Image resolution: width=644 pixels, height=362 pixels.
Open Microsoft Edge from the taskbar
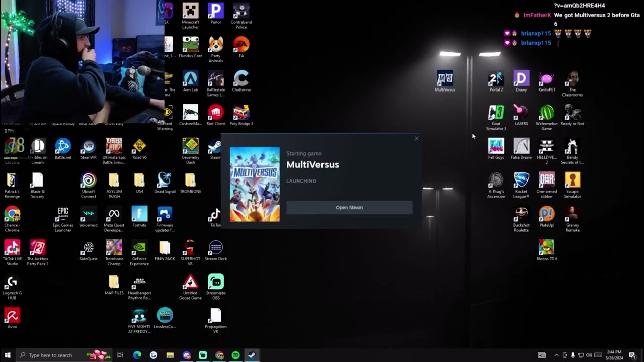click(137, 355)
